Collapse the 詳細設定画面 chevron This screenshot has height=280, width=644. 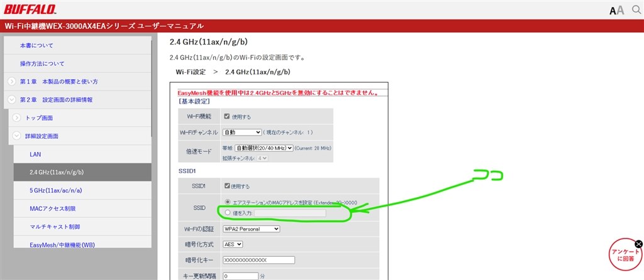pyautogui.click(x=16, y=136)
